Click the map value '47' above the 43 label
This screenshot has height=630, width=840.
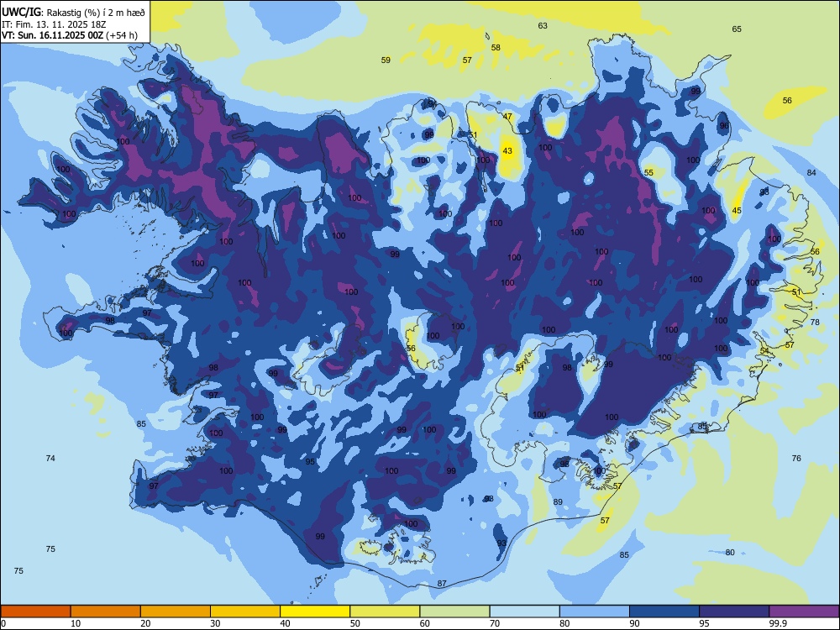tap(508, 116)
